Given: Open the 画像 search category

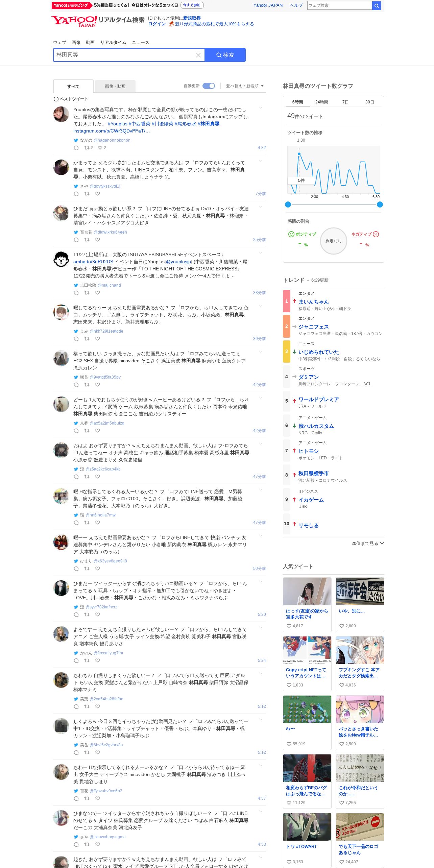Looking at the screenshot, I should click(76, 42).
